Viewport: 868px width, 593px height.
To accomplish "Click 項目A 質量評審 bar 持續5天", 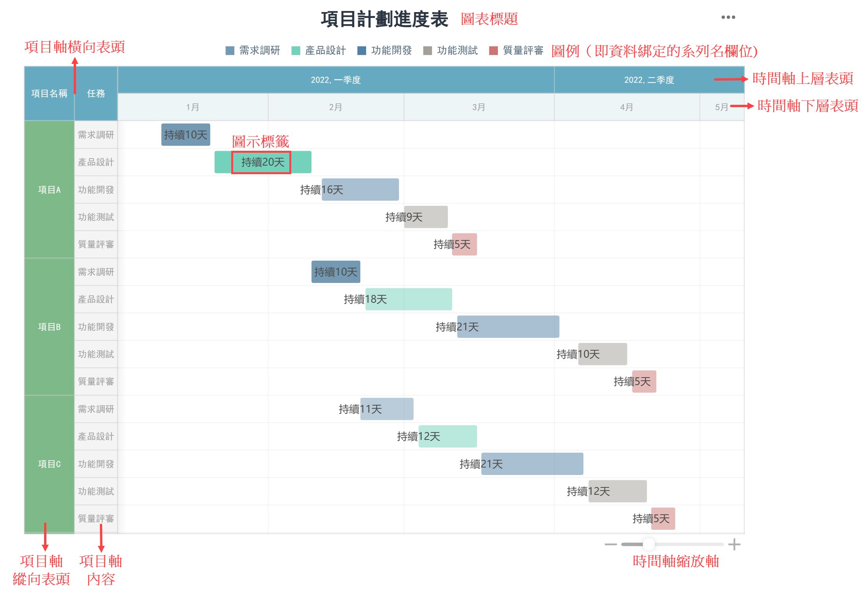I will click(x=464, y=244).
